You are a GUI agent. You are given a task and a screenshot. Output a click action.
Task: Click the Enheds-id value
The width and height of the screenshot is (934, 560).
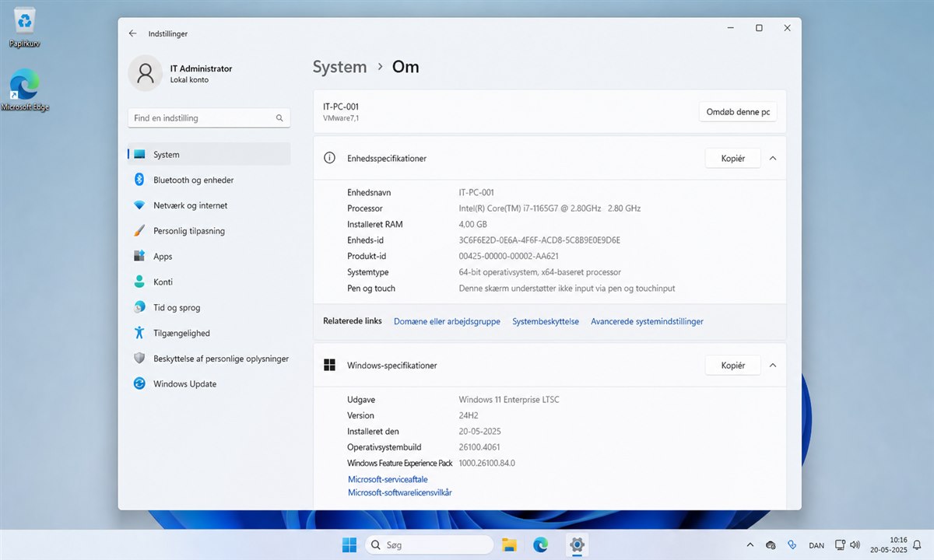539,240
